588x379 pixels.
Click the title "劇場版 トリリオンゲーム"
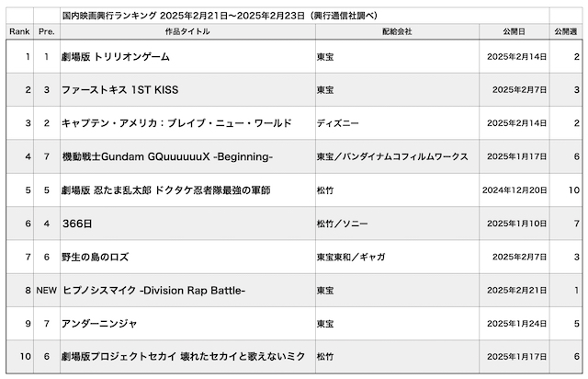point(116,57)
